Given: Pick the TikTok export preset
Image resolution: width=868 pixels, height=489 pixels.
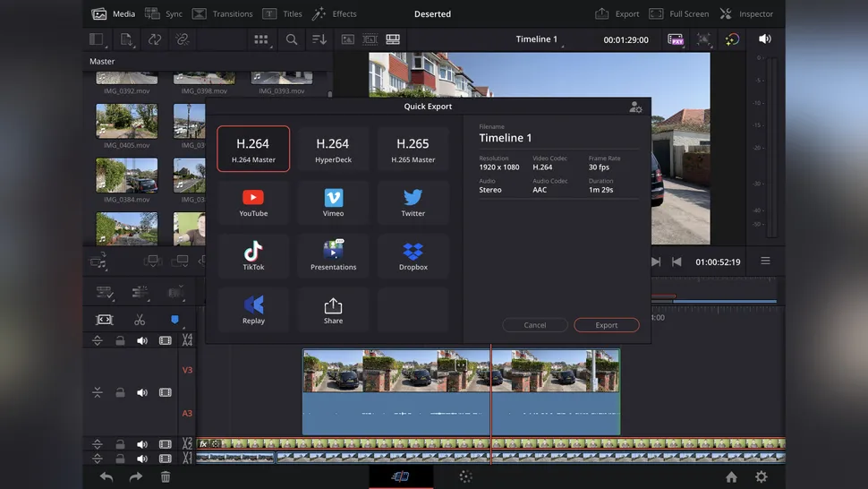Looking at the screenshot, I should [x=253, y=255].
